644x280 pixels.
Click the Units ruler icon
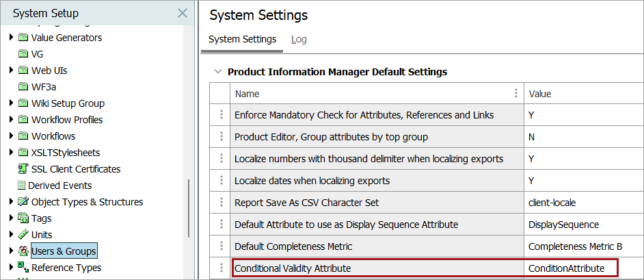(23, 235)
